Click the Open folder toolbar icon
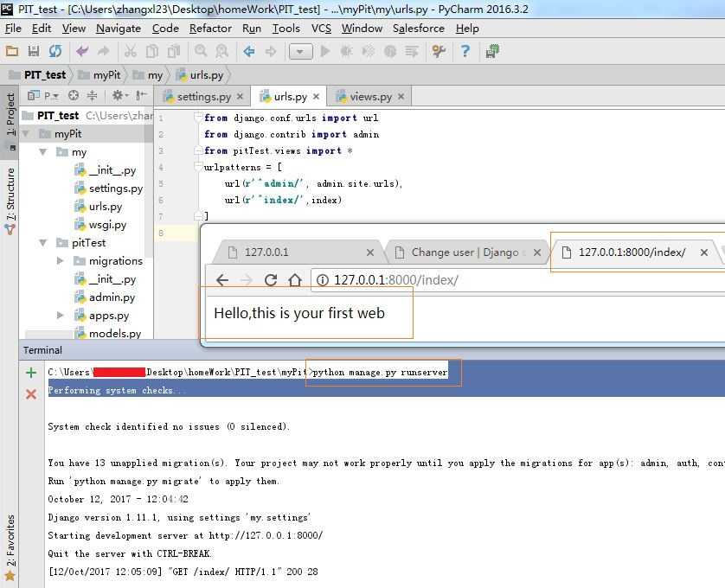725x588 pixels. (x=12, y=51)
